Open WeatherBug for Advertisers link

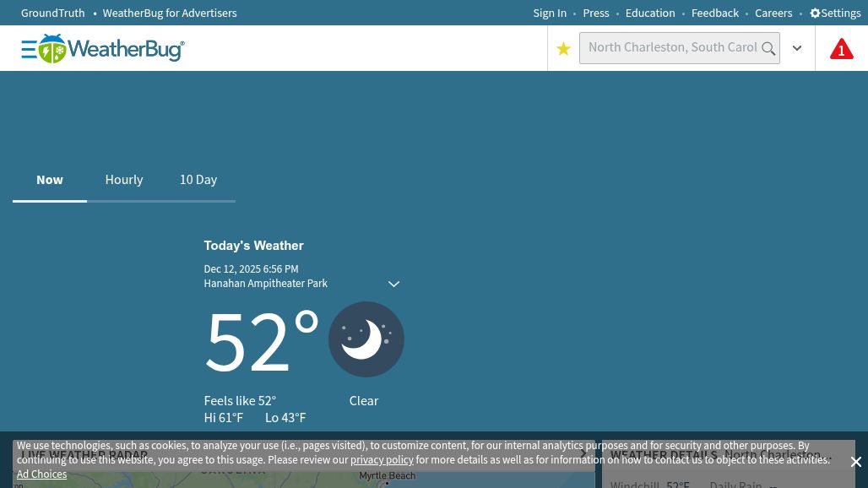click(170, 14)
